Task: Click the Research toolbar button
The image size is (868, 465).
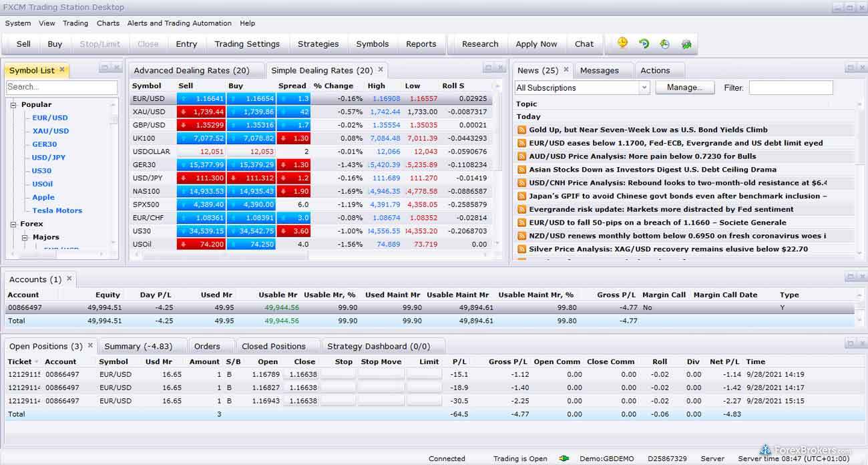Action: (x=480, y=44)
